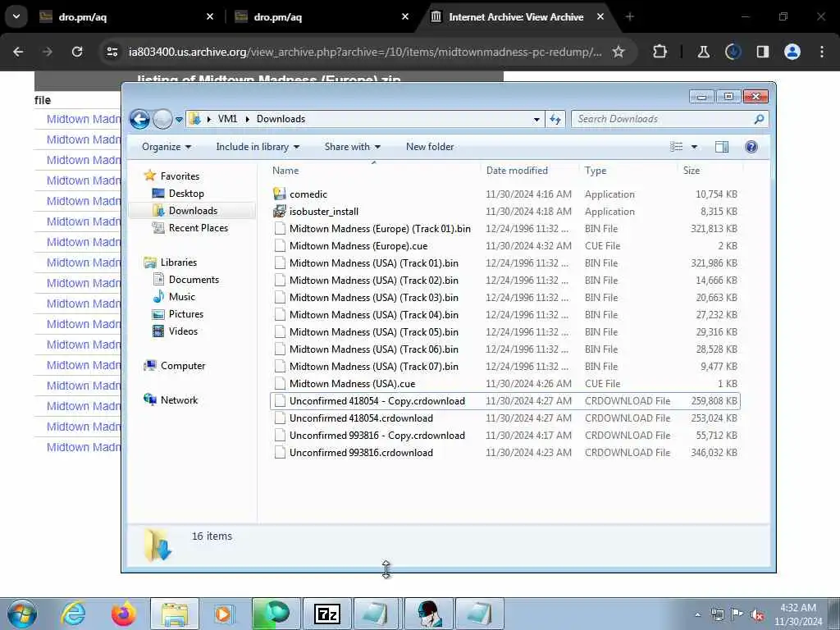This screenshot has height=630, width=840.
Task: Expand the More view options arrow
Action: [x=694, y=147]
